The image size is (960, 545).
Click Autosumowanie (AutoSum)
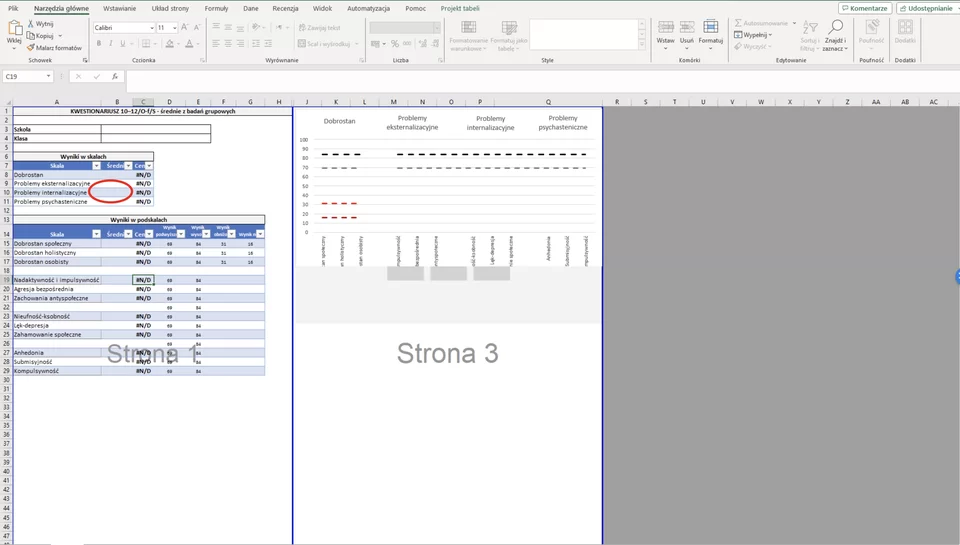pyautogui.click(x=762, y=23)
